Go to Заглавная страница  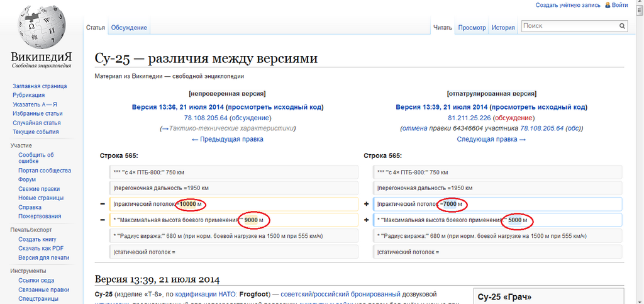(40, 86)
